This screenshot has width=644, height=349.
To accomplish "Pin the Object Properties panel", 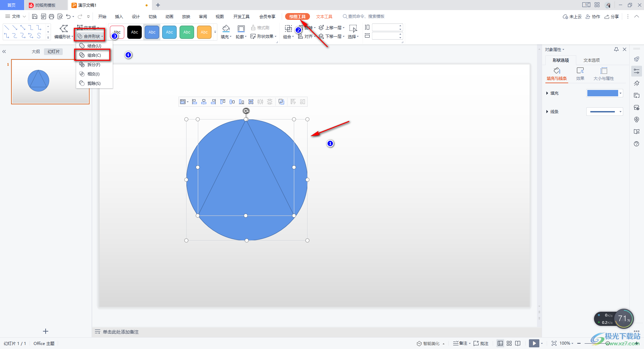I will click(x=616, y=49).
